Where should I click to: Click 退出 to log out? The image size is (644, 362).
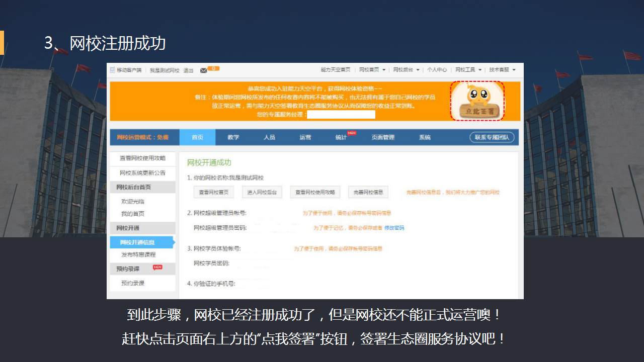188,70
